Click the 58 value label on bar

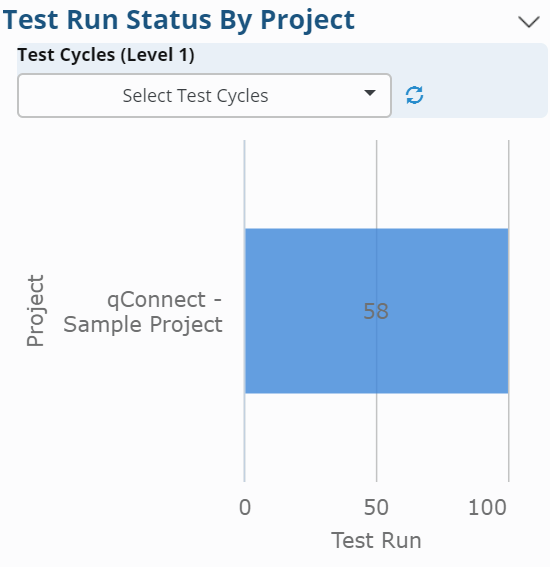tap(376, 311)
